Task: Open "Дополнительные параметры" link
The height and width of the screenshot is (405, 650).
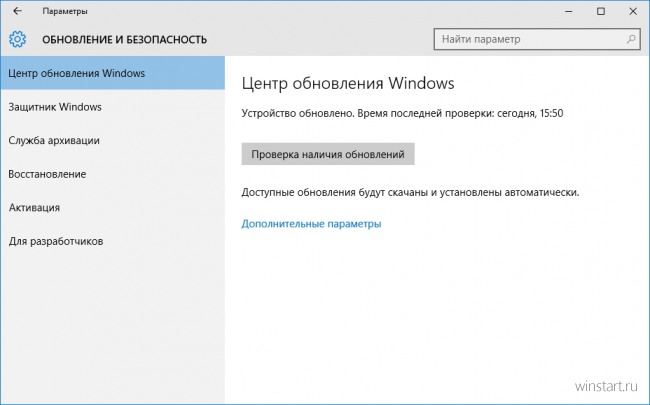Action: click(x=311, y=224)
